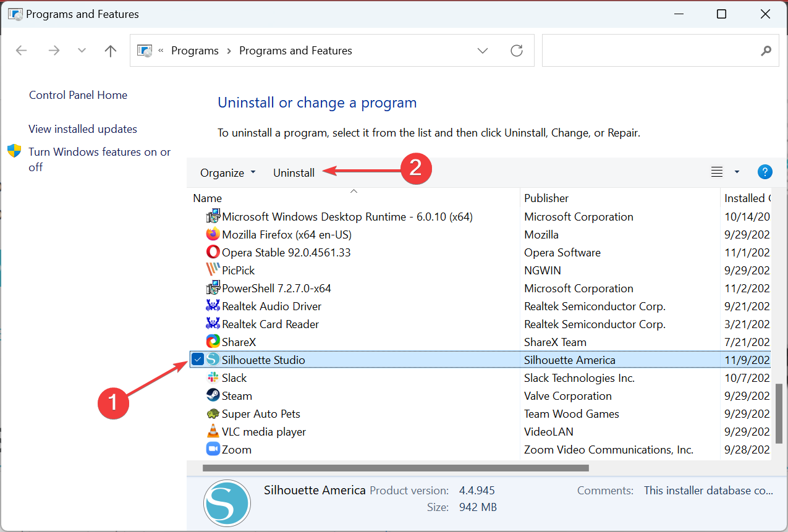Image resolution: width=788 pixels, height=532 pixels.
Task: Select the VLC media player row
Action: [264, 432]
